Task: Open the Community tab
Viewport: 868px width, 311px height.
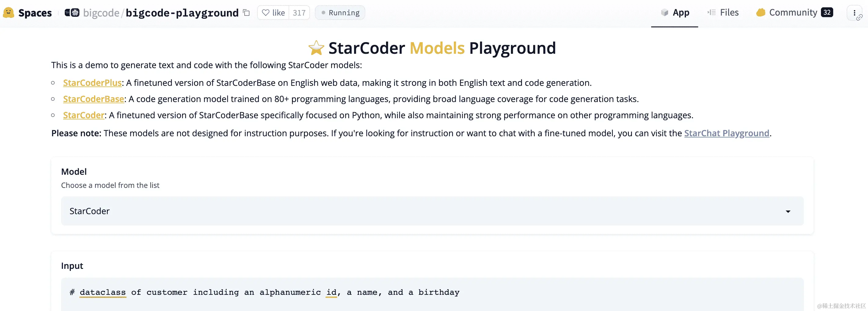Action: [x=793, y=13]
